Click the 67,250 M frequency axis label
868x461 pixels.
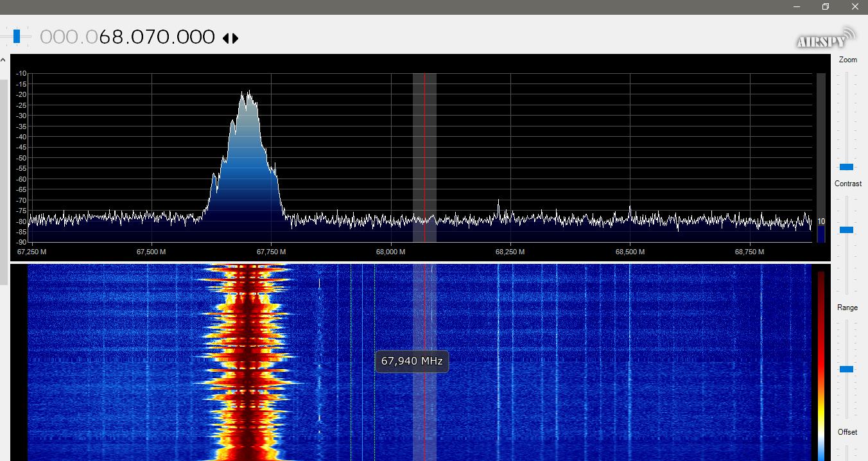[x=32, y=252]
